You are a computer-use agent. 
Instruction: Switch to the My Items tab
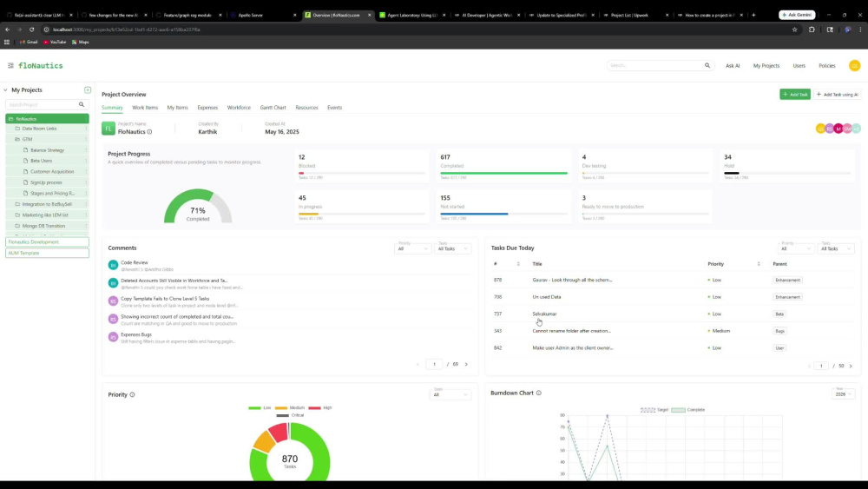(x=178, y=108)
